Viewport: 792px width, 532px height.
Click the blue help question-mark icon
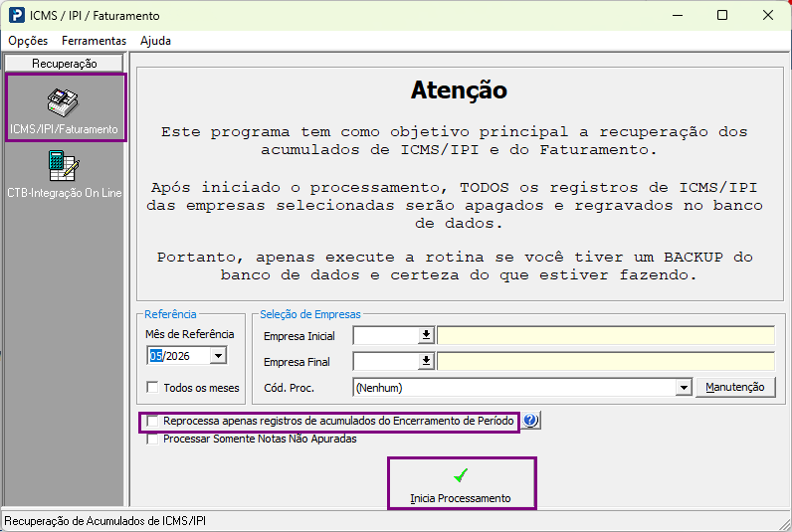530,420
